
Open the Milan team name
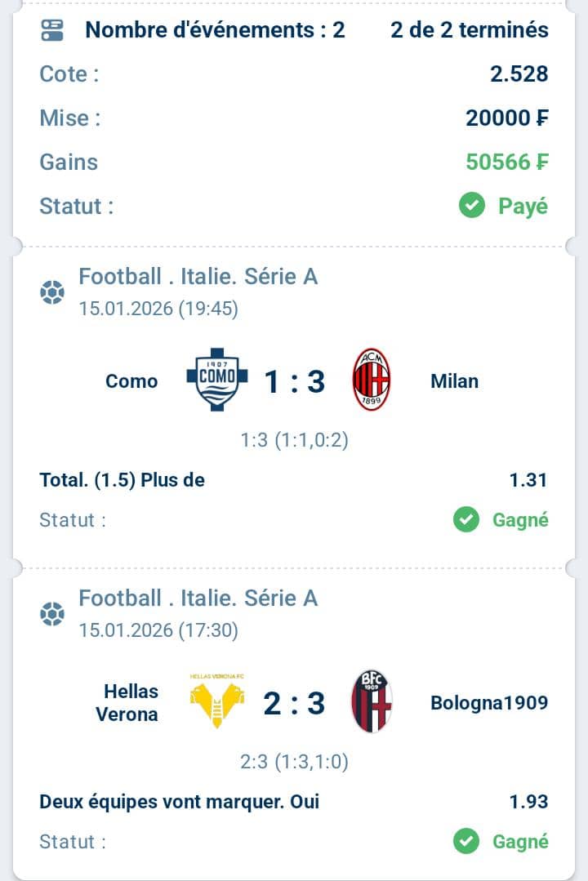tap(454, 380)
